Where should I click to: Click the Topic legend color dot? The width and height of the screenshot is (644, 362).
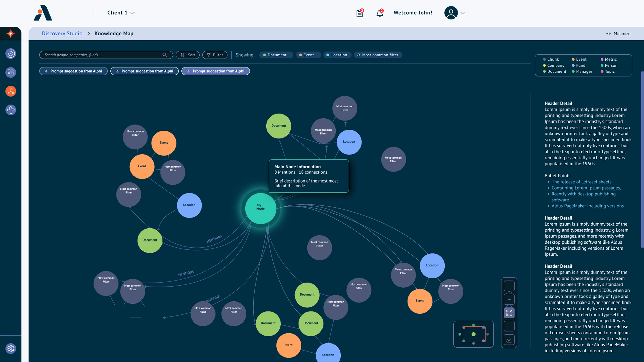click(602, 71)
